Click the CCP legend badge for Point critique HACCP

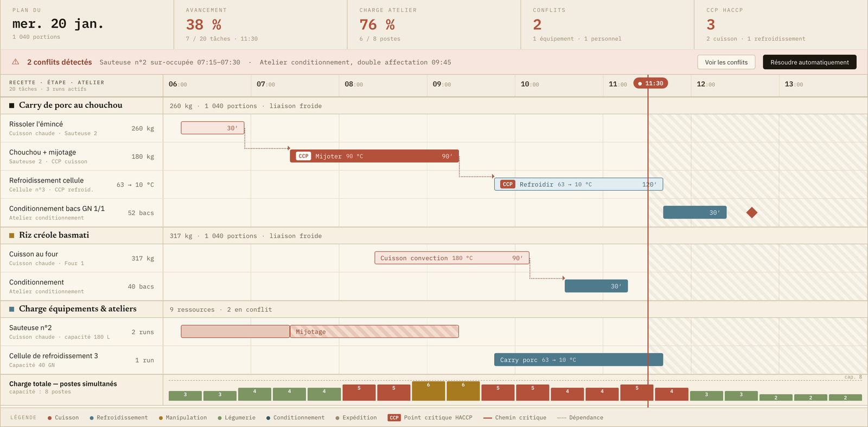(x=394, y=418)
